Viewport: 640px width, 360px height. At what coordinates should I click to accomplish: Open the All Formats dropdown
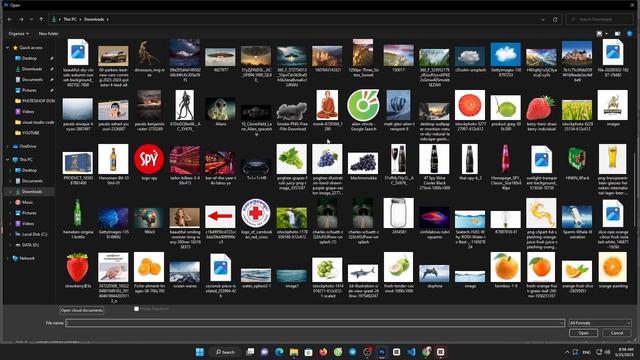pos(600,323)
